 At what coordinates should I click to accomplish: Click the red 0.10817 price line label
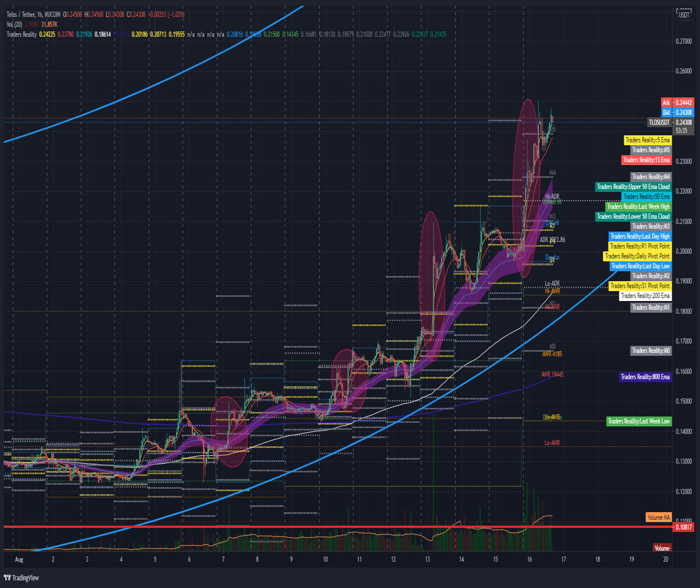point(684,527)
